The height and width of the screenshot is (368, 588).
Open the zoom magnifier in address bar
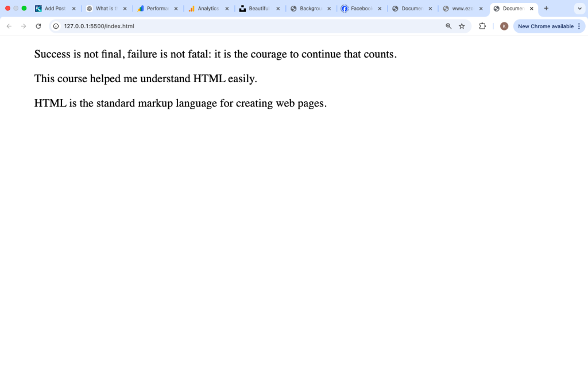point(448,26)
